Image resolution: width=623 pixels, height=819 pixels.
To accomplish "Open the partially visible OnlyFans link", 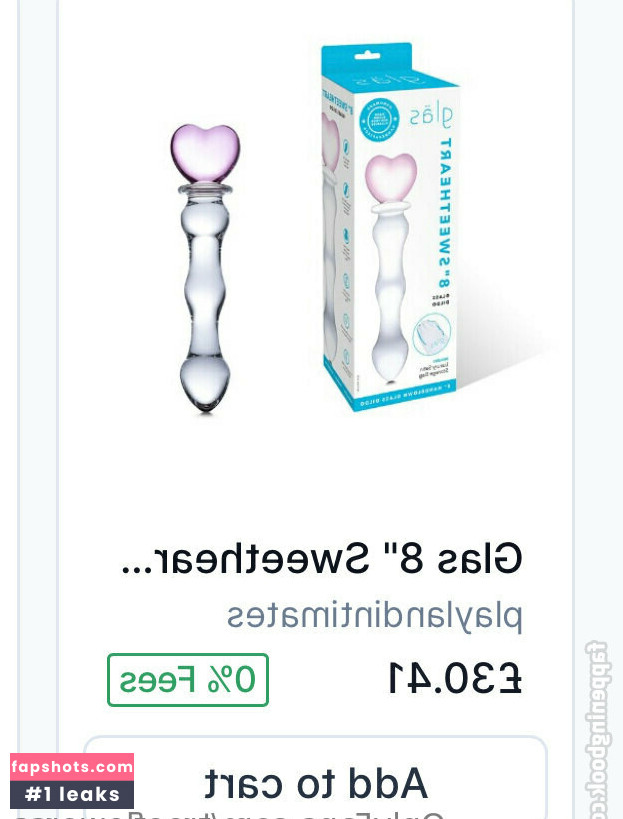I will click(x=230, y=815).
